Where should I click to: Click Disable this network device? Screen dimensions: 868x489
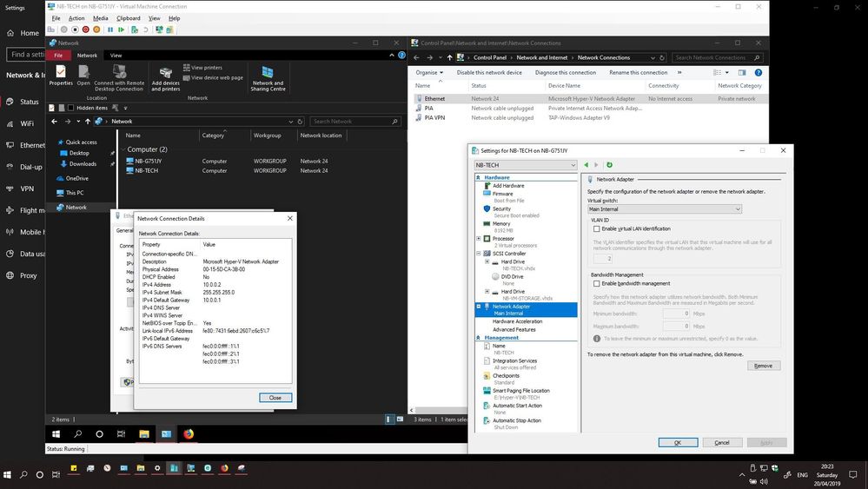pos(489,72)
